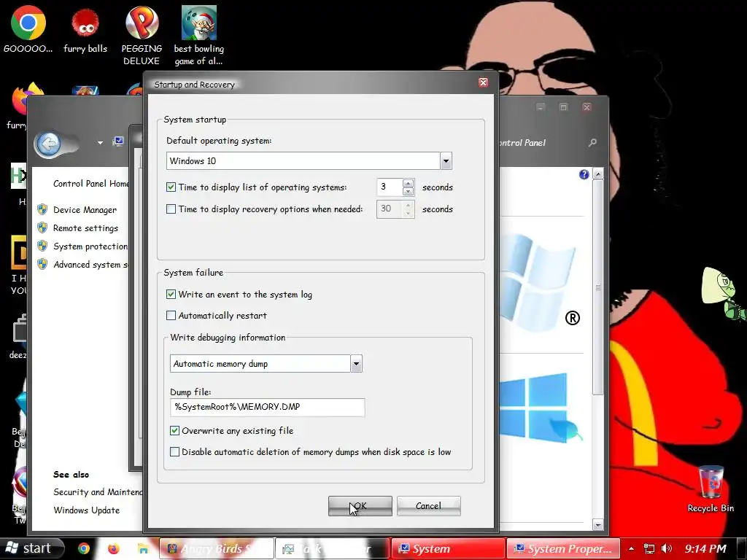Image resolution: width=747 pixels, height=560 pixels.
Task: Click the shield icon beside Device Manager
Action: coord(42,209)
